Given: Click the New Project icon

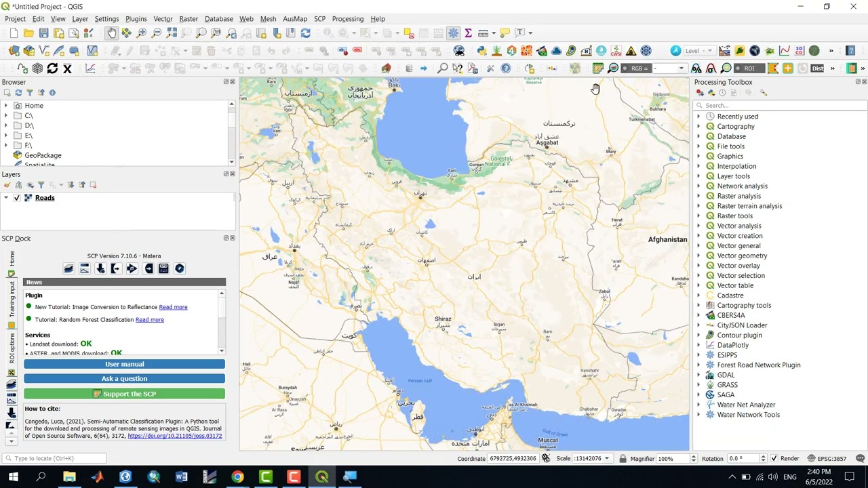Looking at the screenshot, I should (x=14, y=33).
